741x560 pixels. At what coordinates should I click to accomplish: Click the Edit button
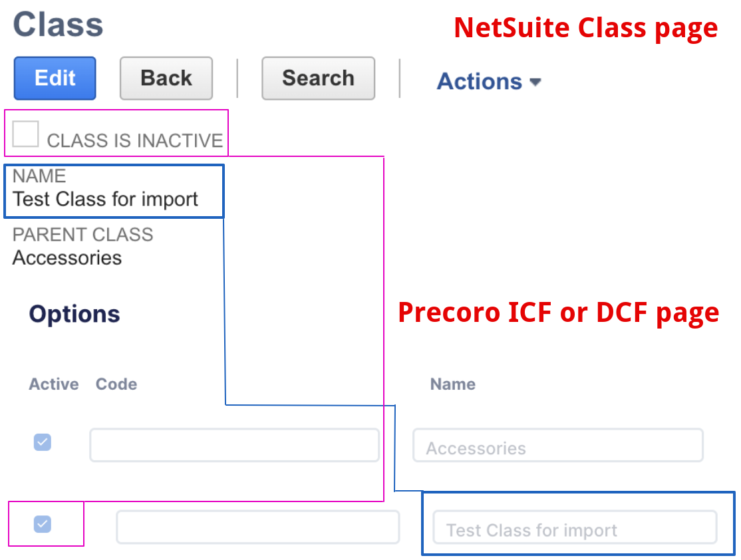[54, 78]
